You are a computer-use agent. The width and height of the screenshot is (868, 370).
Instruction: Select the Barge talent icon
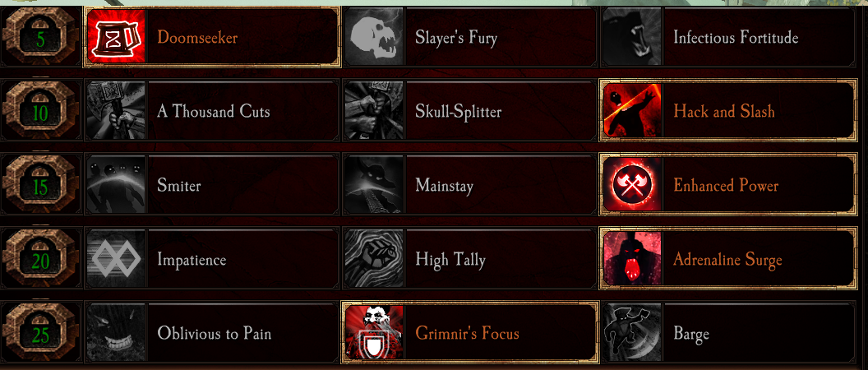[631, 332]
